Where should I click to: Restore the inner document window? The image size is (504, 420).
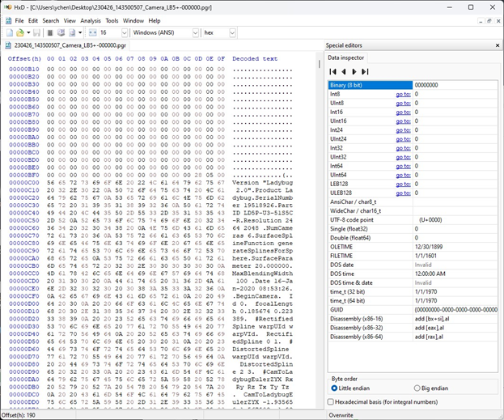coord(489,21)
